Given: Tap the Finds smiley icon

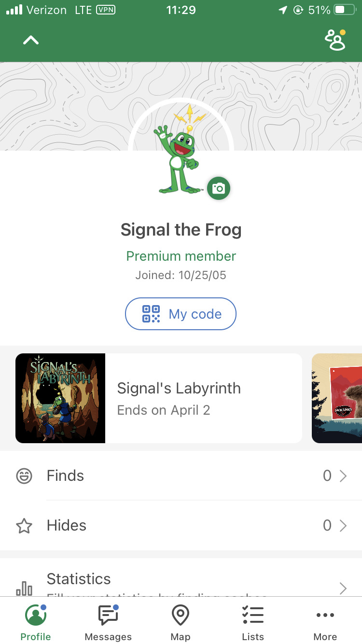Looking at the screenshot, I should [24, 476].
